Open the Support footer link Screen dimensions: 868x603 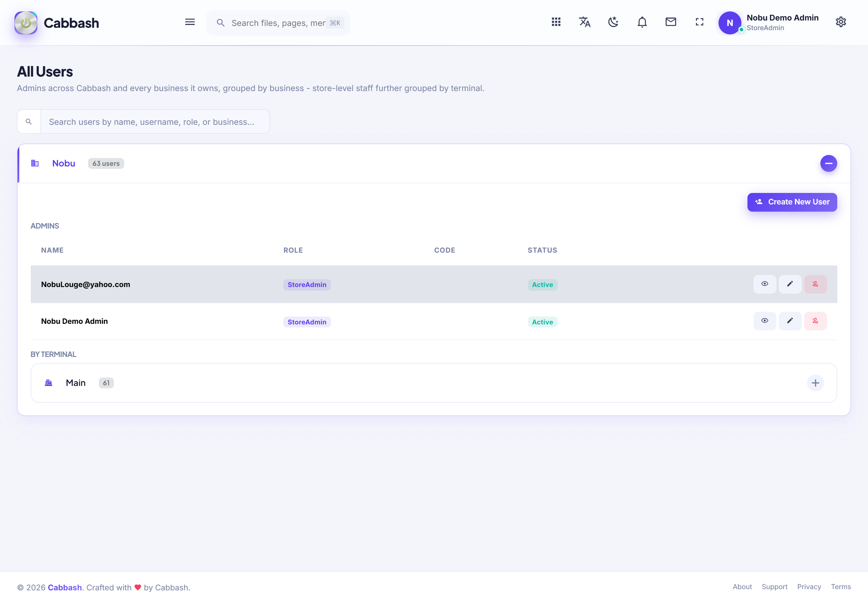(774, 587)
